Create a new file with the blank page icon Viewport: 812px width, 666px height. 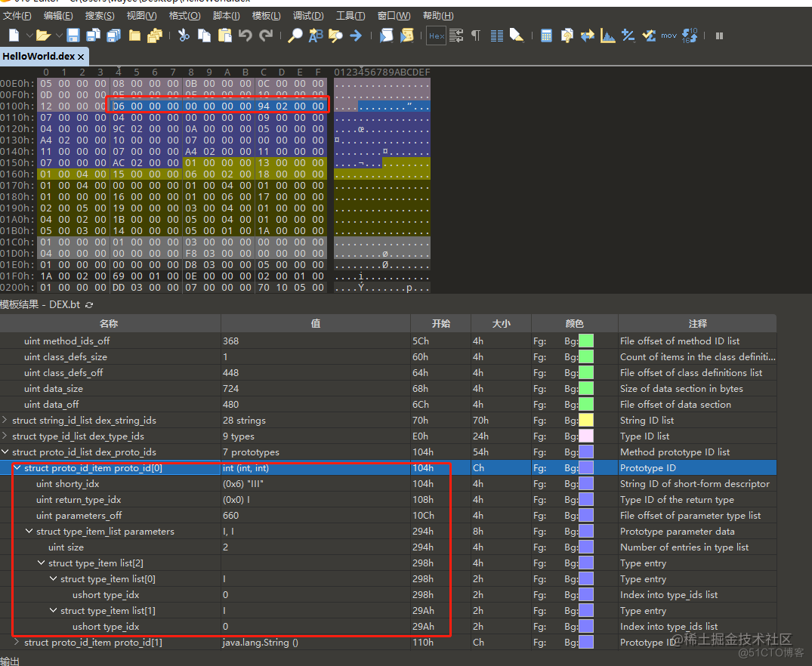[14, 35]
